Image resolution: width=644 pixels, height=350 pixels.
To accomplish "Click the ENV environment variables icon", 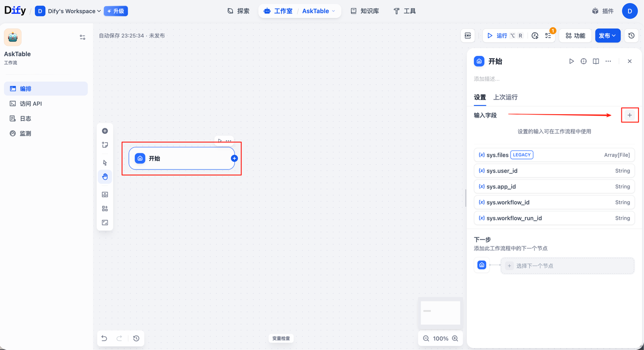I will pos(468,36).
